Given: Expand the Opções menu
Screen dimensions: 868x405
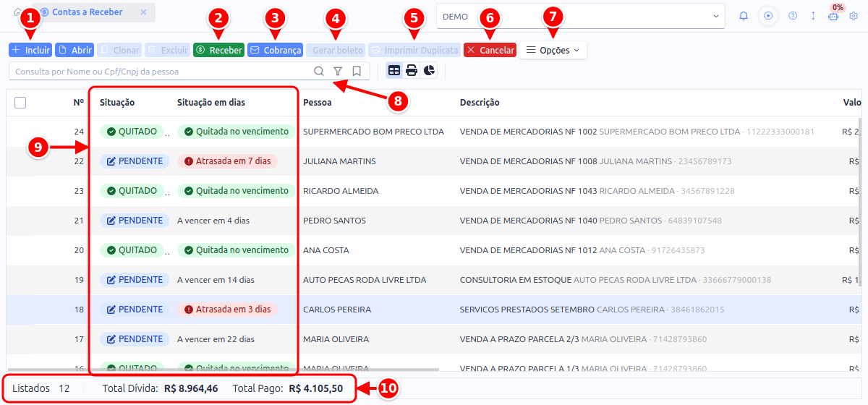Looking at the screenshot, I should 553,50.
